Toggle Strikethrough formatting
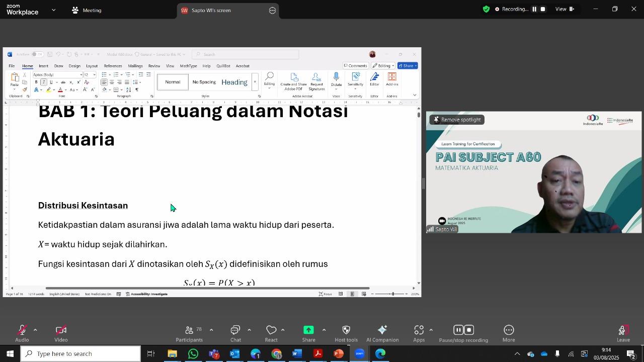 click(x=63, y=82)
